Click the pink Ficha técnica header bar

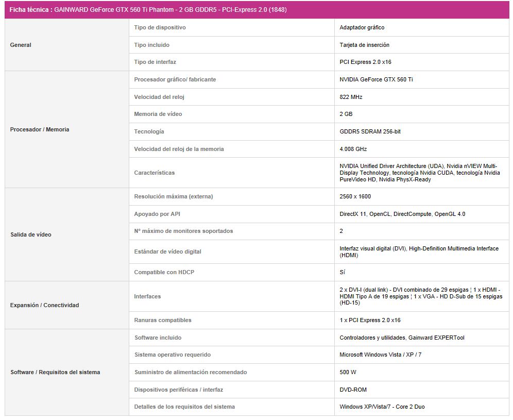[256, 10]
